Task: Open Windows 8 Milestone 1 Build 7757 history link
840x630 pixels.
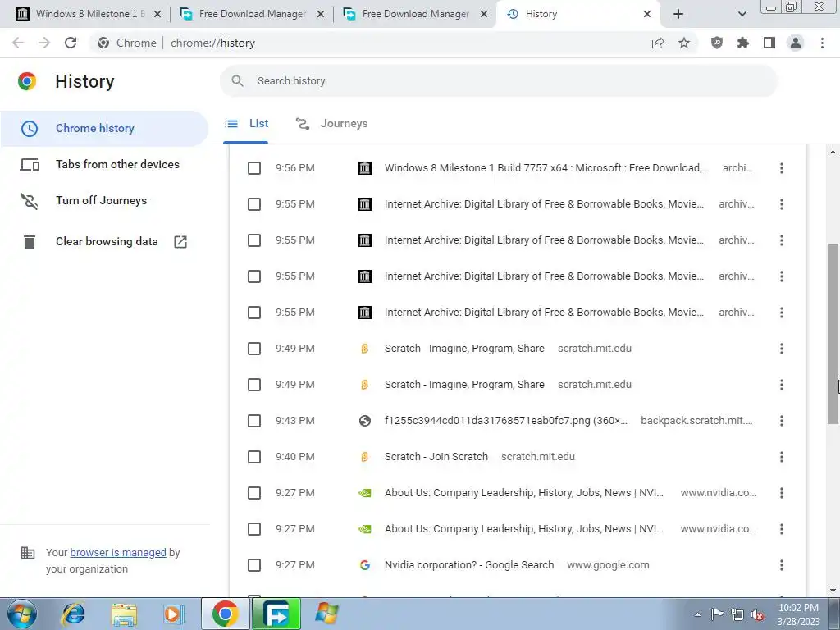Action: point(546,168)
